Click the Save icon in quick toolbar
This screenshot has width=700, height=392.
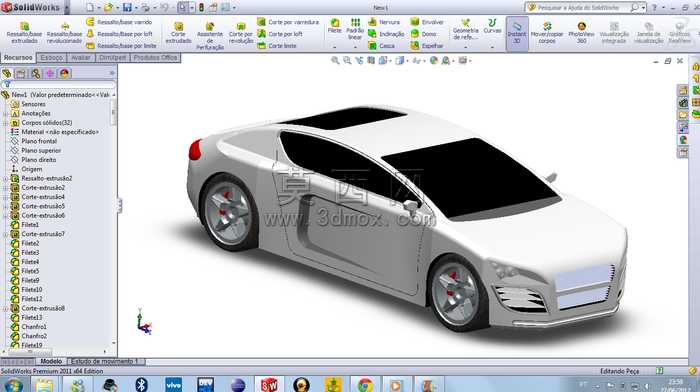127,8
